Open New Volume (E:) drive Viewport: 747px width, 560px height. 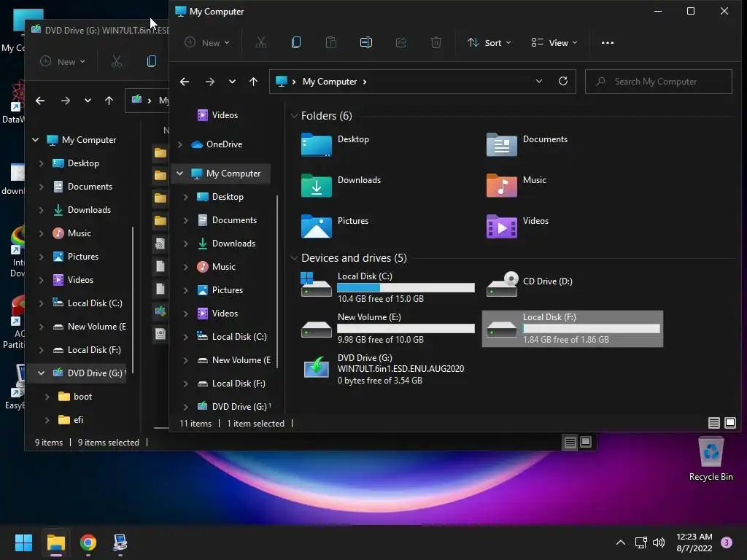point(387,327)
